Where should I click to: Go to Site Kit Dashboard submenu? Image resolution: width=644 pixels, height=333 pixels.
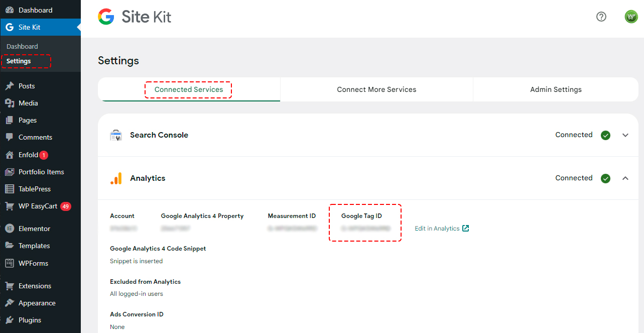click(22, 46)
